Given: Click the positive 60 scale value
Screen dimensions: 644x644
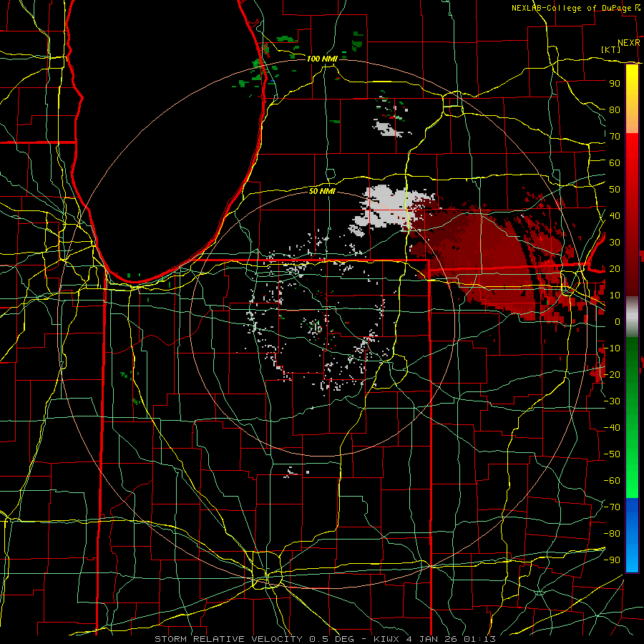Looking at the screenshot, I should tap(615, 162).
